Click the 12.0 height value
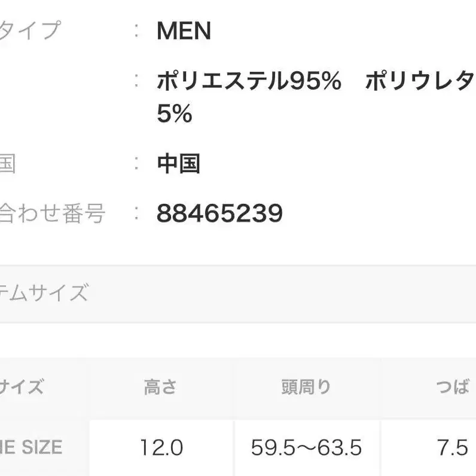This screenshot has height=476, width=476. 161,447
